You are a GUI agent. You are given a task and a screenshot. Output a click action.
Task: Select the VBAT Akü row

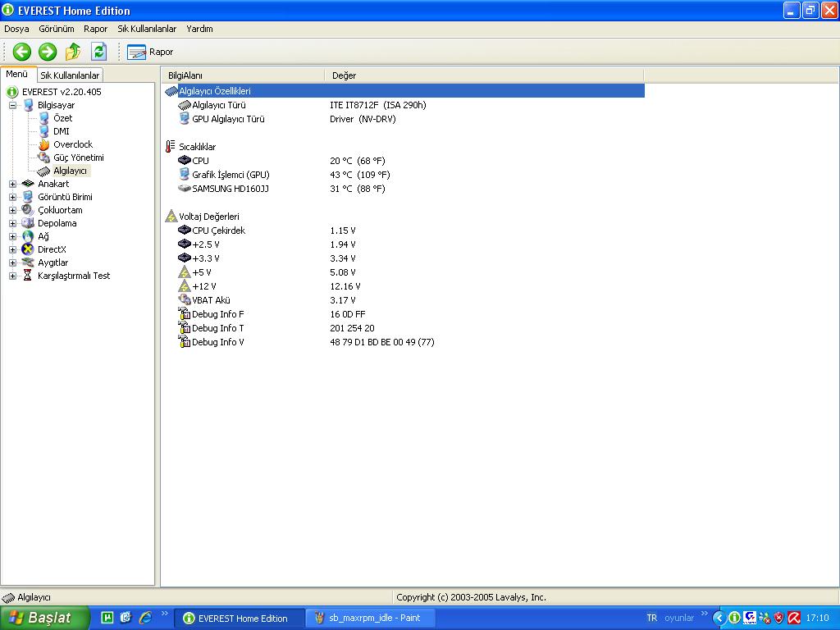point(404,300)
